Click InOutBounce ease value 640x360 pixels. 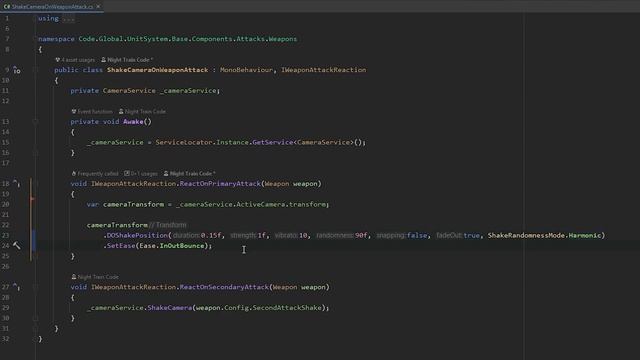[x=182, y=245]
